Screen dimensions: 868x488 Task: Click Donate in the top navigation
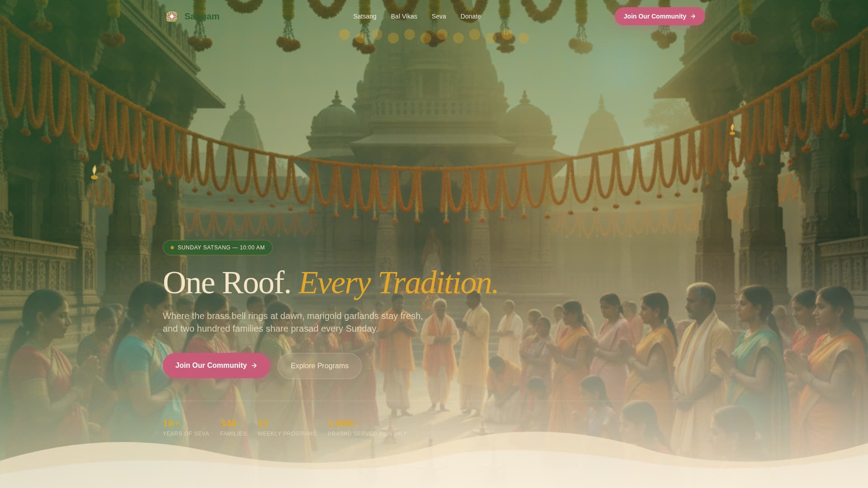pos(470,16)
